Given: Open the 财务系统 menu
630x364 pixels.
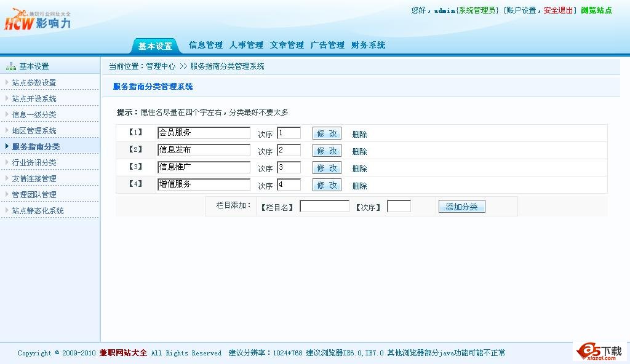Looking at the screenshot, I should tap(368, 45).
